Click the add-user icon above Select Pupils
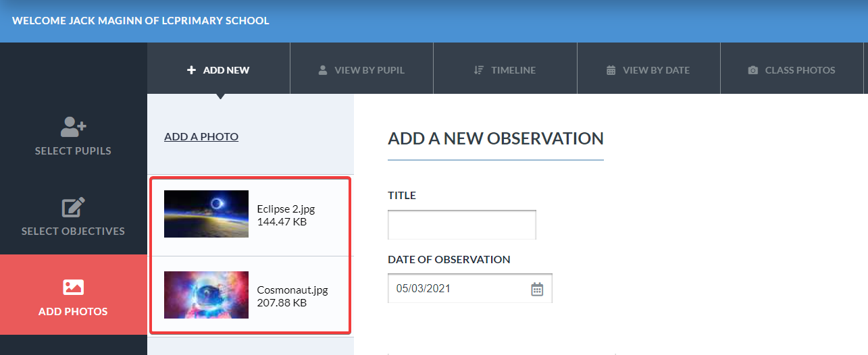868x355 pixels. pyautogui.click(x=74, y=126)
